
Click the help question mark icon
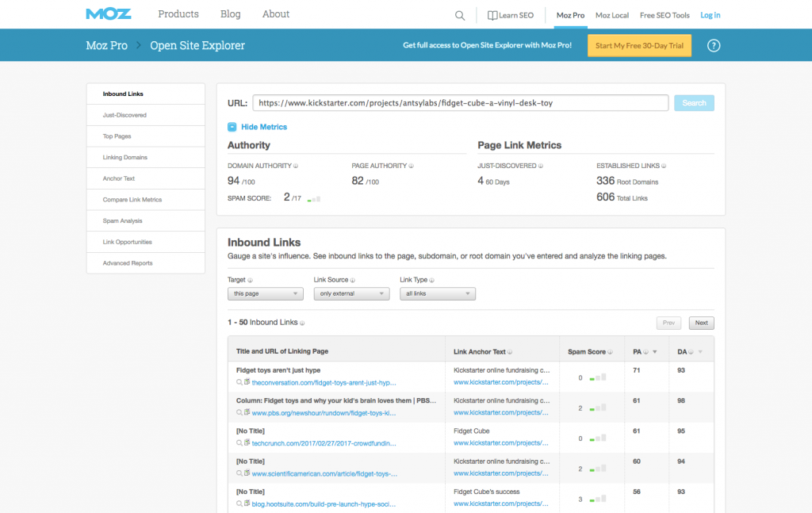tap(714, 45)
